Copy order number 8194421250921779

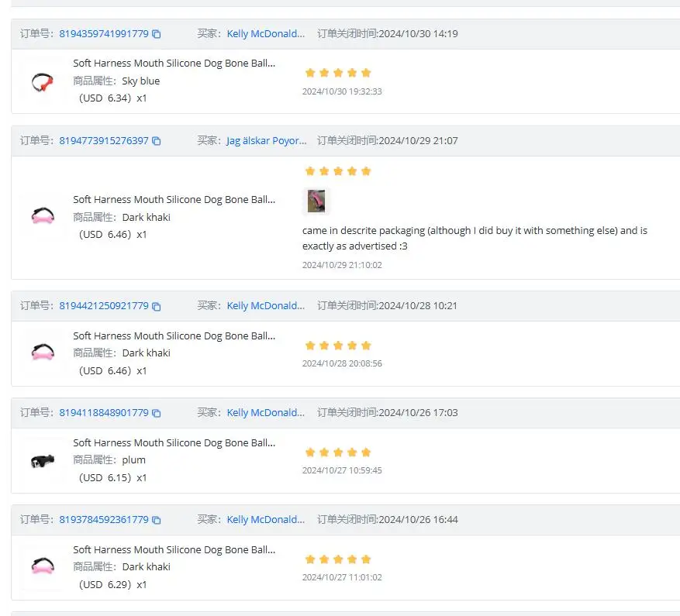[157, 306]
